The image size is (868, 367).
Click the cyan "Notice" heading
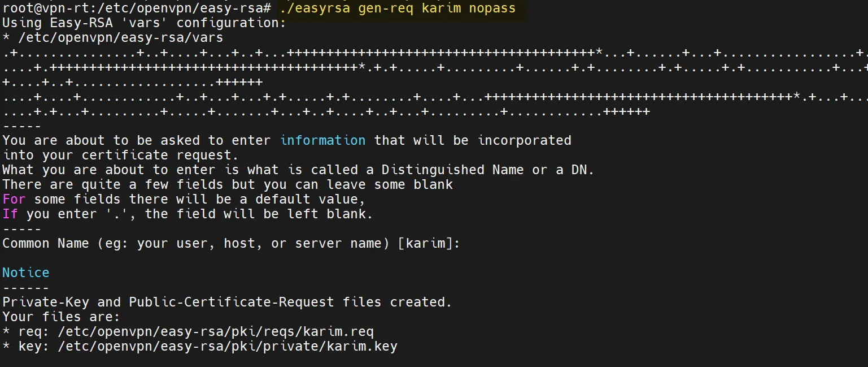coord(25,273)
